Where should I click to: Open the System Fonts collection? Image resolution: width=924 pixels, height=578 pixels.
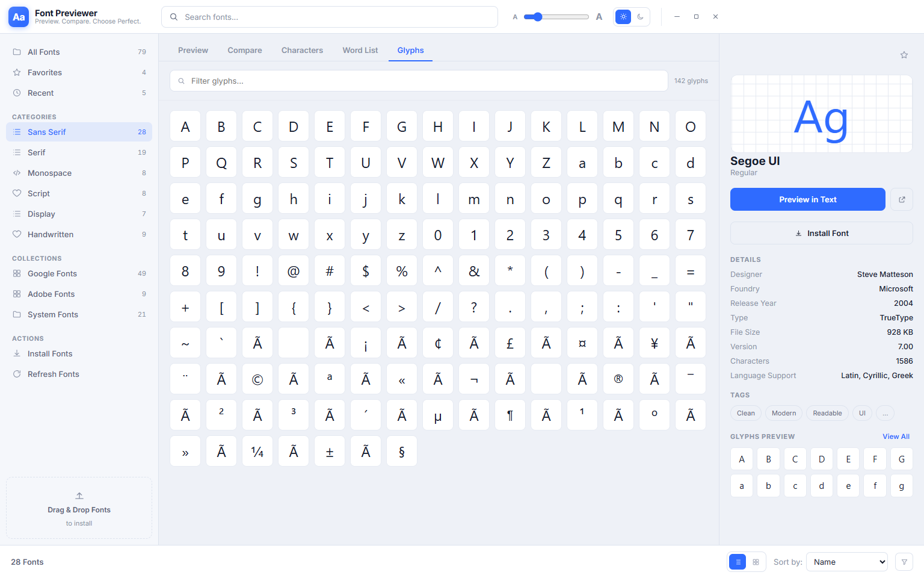coord(79,314)
